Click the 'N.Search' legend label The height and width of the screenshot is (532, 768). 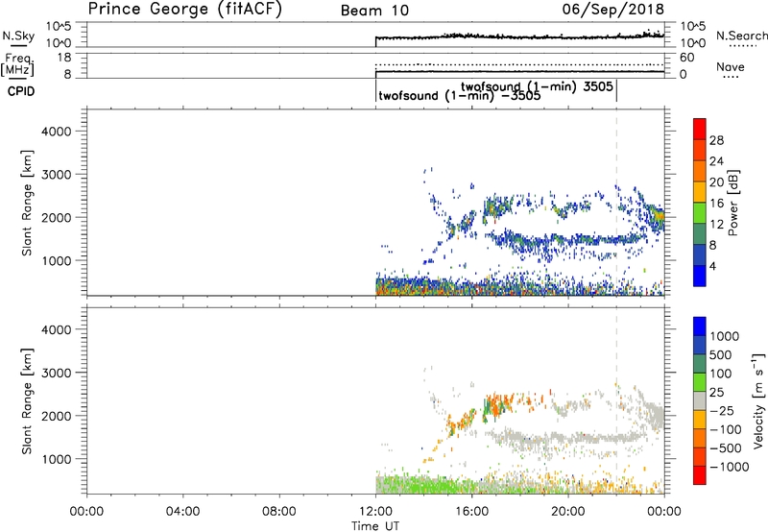(x=741, y=36)
